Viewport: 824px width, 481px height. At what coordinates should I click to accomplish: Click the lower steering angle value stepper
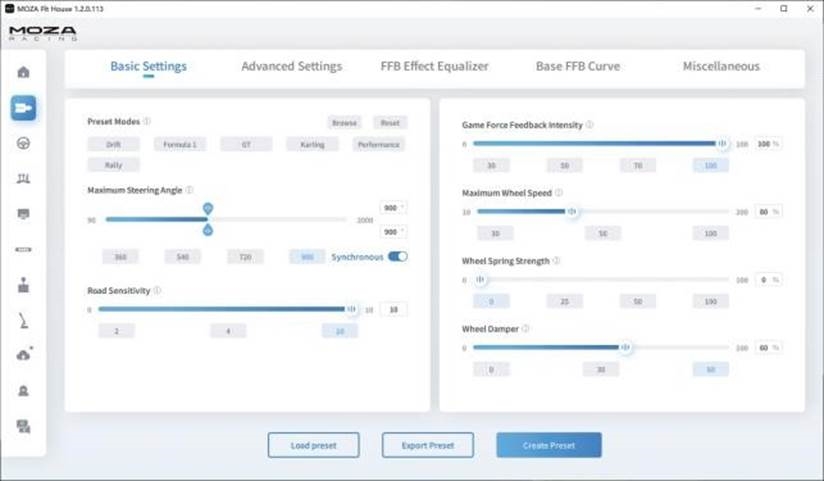pyautogui.click(x=393, y=231)
